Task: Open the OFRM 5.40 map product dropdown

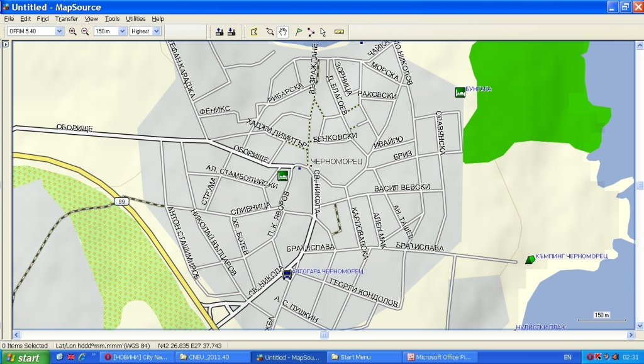Action: click(x=60, y=31)
